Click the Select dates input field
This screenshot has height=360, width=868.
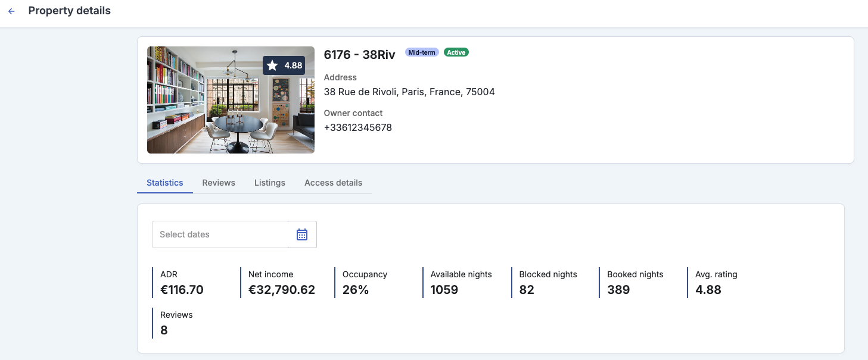220,234
